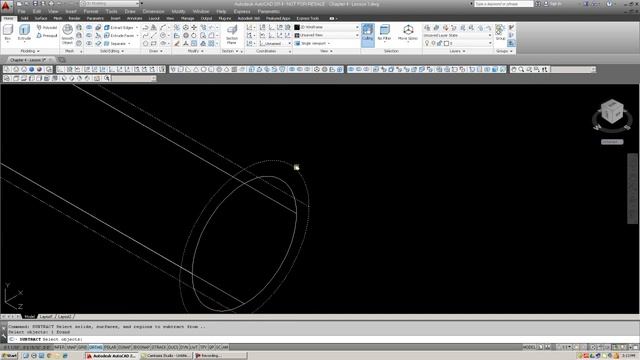Expand the Modeling panel

click(x=30, y=51)
